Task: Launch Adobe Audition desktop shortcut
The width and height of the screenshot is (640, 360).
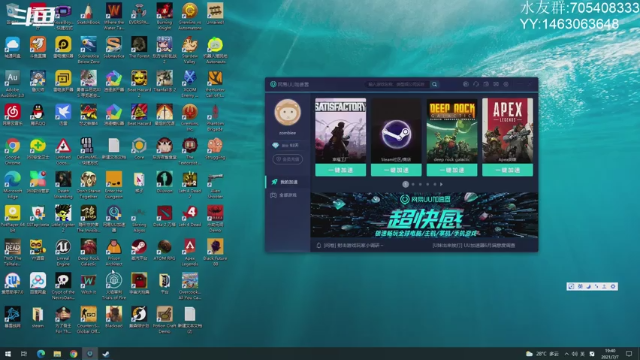Action: click(x=12, y=84)
